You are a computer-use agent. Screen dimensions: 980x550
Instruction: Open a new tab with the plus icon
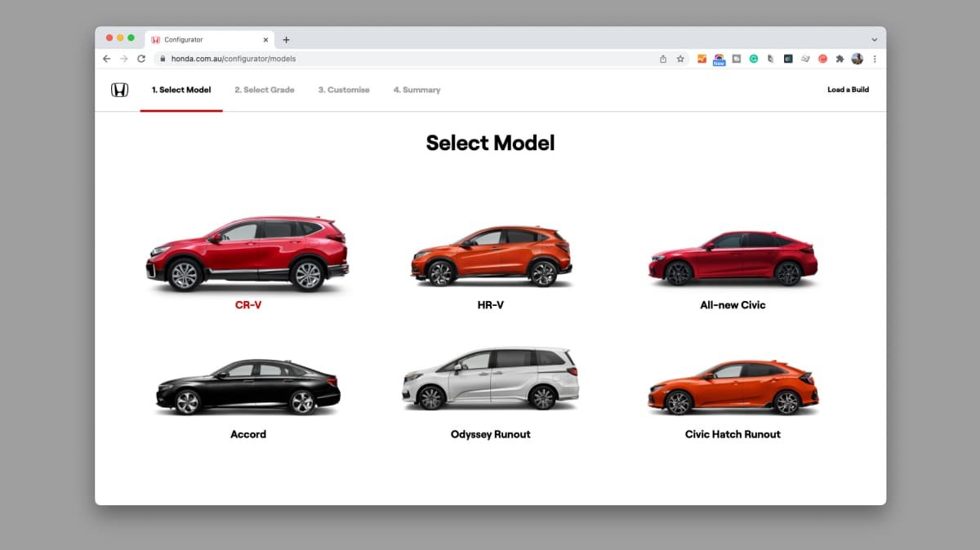286,39
